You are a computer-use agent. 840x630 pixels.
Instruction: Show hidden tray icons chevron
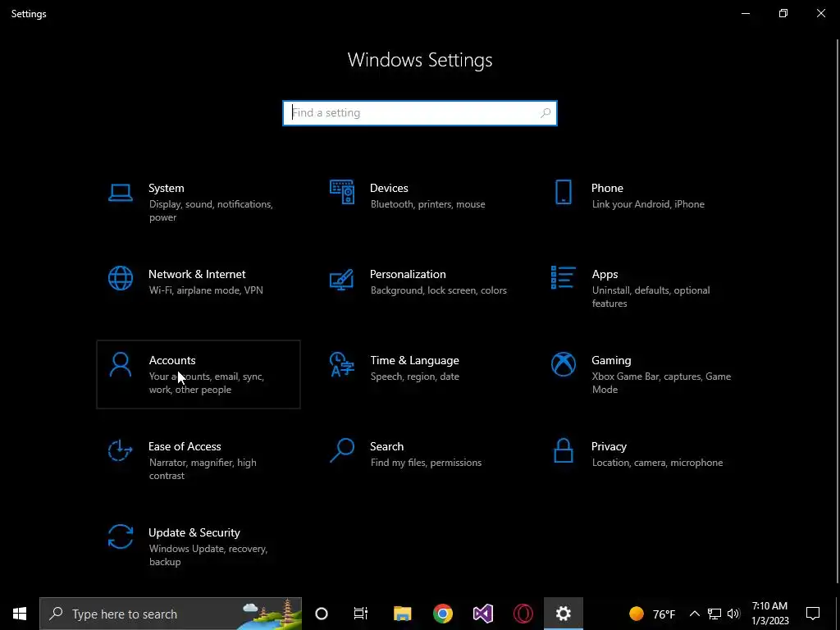[x=694, y=614]
